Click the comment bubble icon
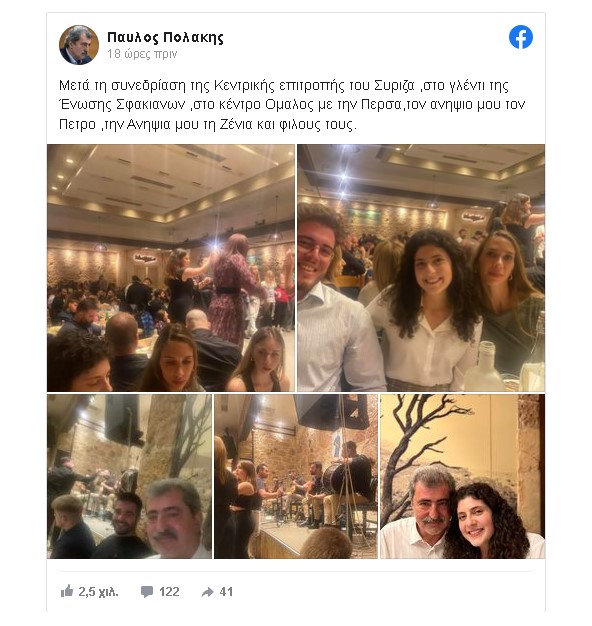The image size is (592, 626). point(147,592)
